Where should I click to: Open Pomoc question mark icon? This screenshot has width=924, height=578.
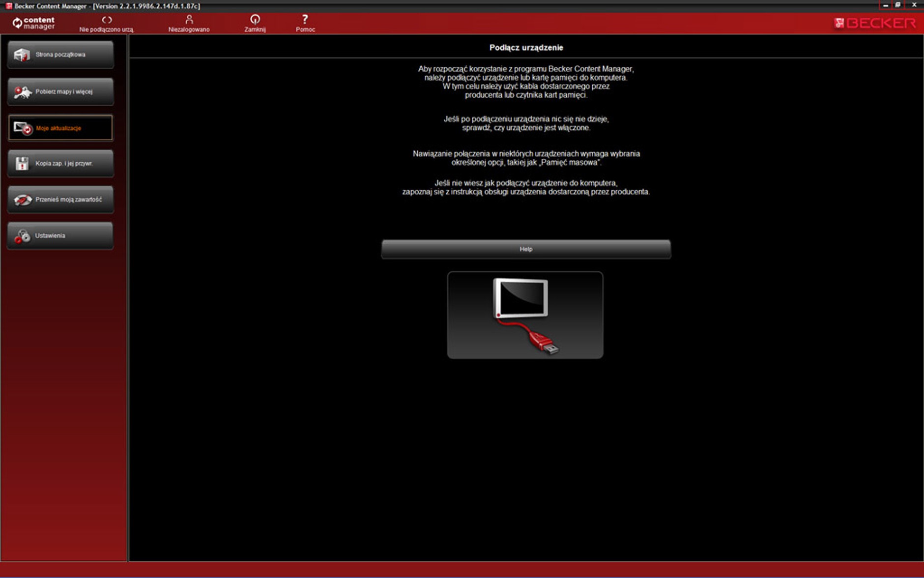(305, 20)
